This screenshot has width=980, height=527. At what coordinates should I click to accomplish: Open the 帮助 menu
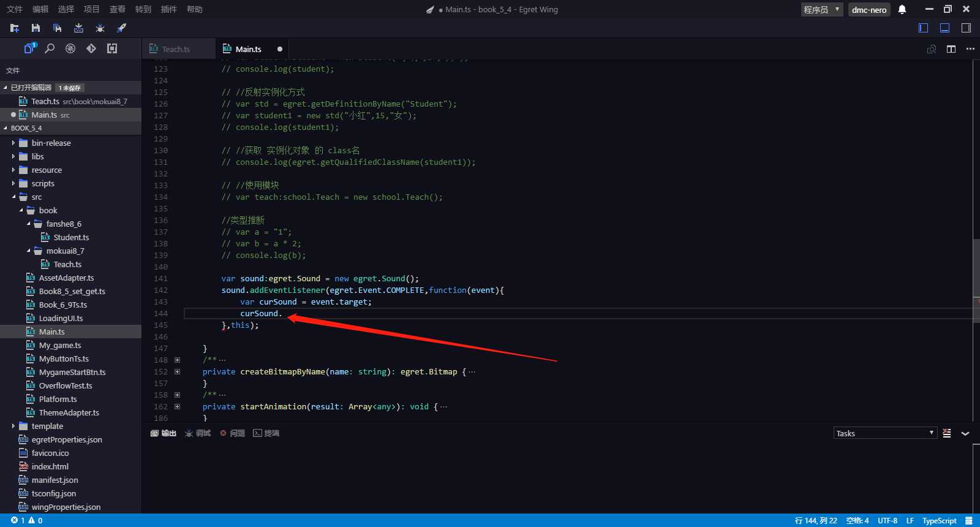click(x=195, y=9)
